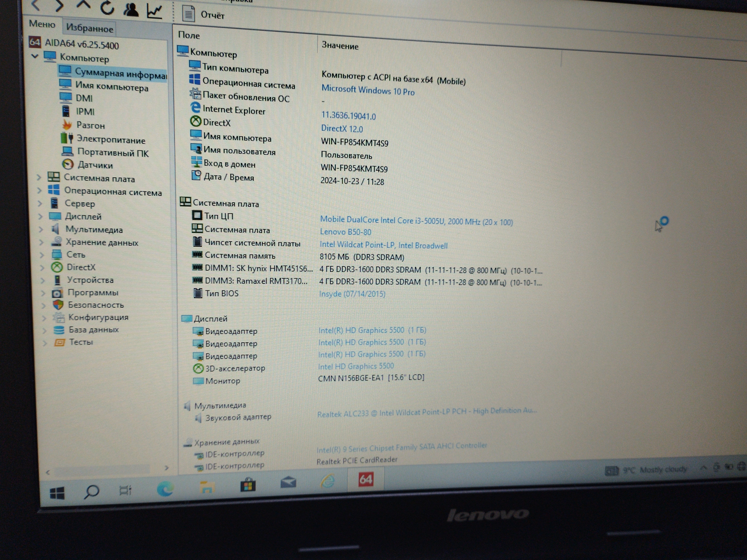
Task: Open the user profile icon in toolbar
Action: click(131, 9)
